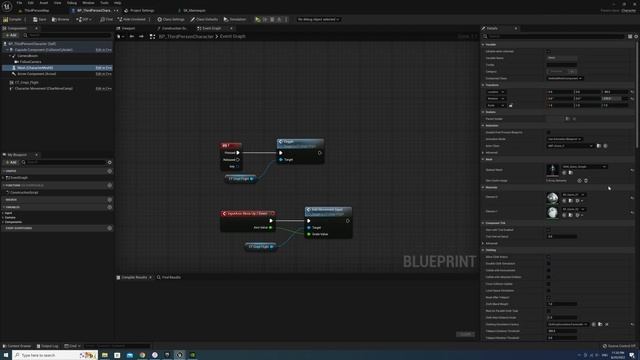Switch to the Construction Script tab

(x=172, y=28)
